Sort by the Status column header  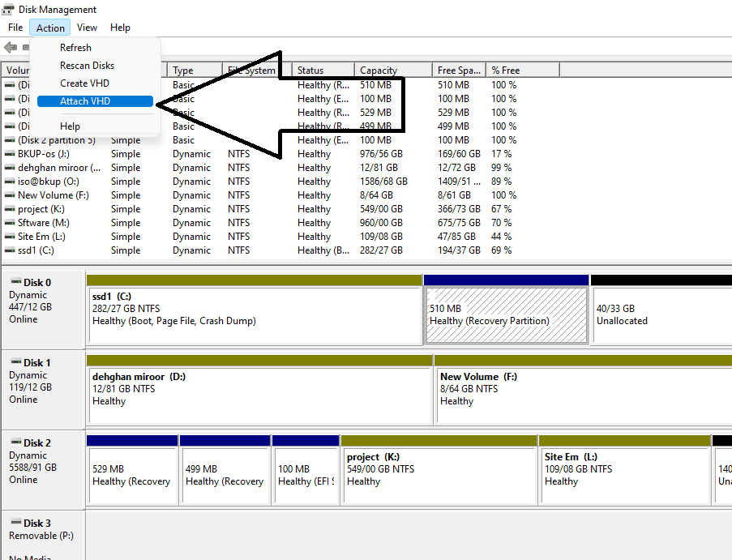[x=310, y=71]
